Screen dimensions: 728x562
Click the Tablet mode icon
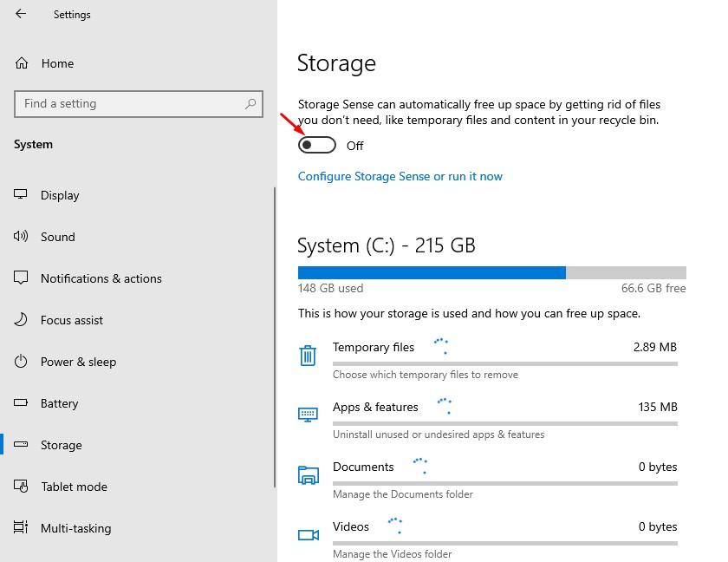tap(20, 487)
